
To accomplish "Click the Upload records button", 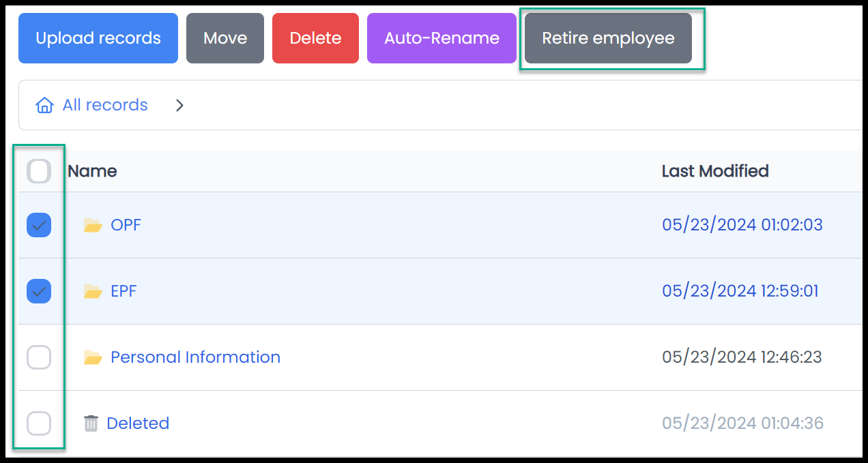I will click(x=98, y=38).
